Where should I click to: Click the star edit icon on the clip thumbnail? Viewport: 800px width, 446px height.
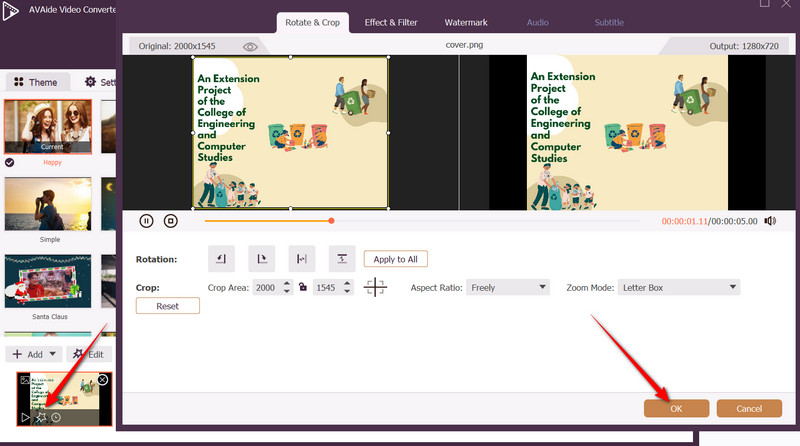(x=40, y=417)
